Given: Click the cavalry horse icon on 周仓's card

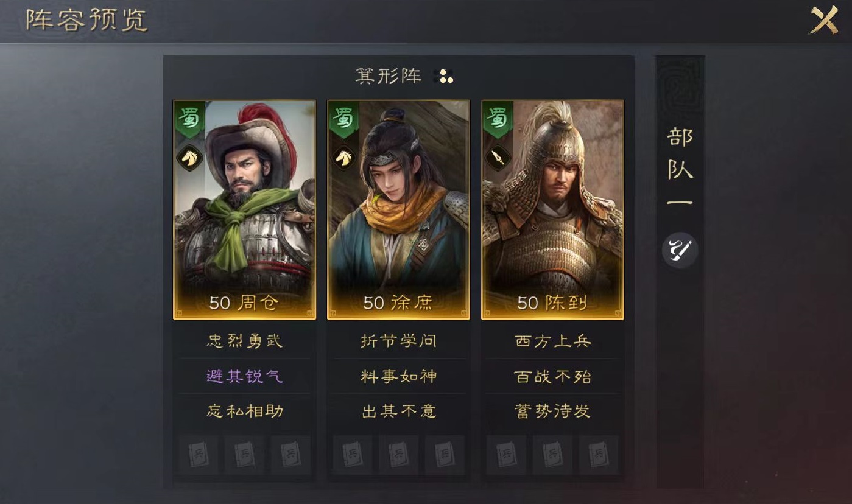Looking at the screenshot, I should click(x=189, y=158).
